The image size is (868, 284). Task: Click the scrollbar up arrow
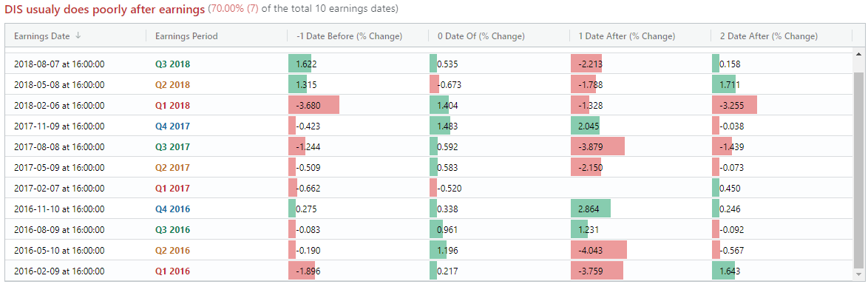[858, 54]
